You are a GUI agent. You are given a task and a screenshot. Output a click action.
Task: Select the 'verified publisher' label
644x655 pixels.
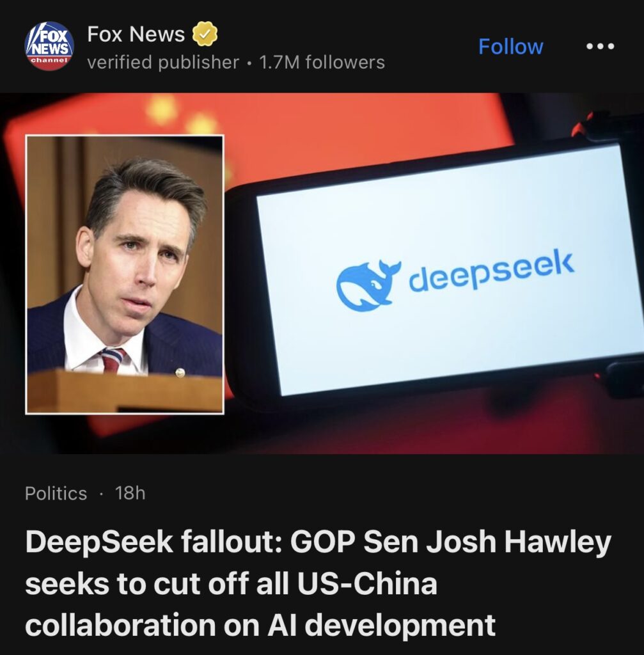[x=163, y=63]
